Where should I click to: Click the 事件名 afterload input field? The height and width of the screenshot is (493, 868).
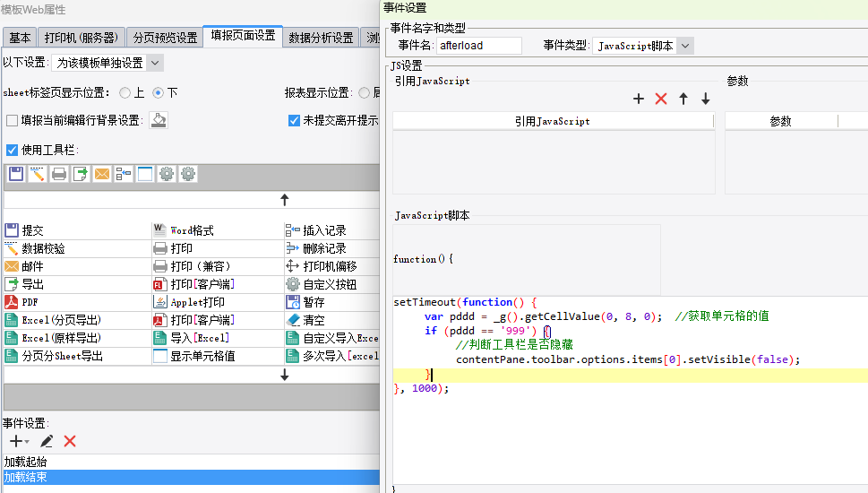(x=479, y=46)
